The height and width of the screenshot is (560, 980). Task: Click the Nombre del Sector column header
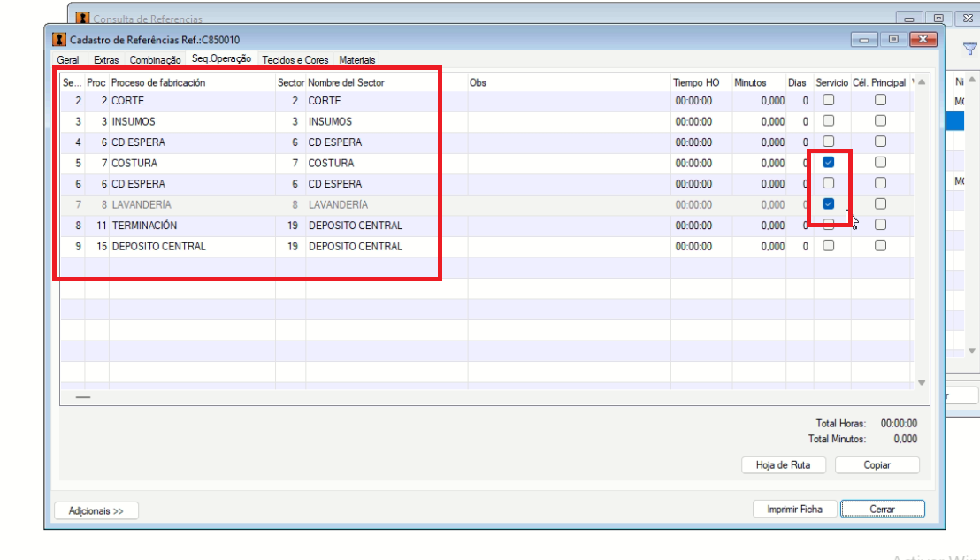point(387,82)
